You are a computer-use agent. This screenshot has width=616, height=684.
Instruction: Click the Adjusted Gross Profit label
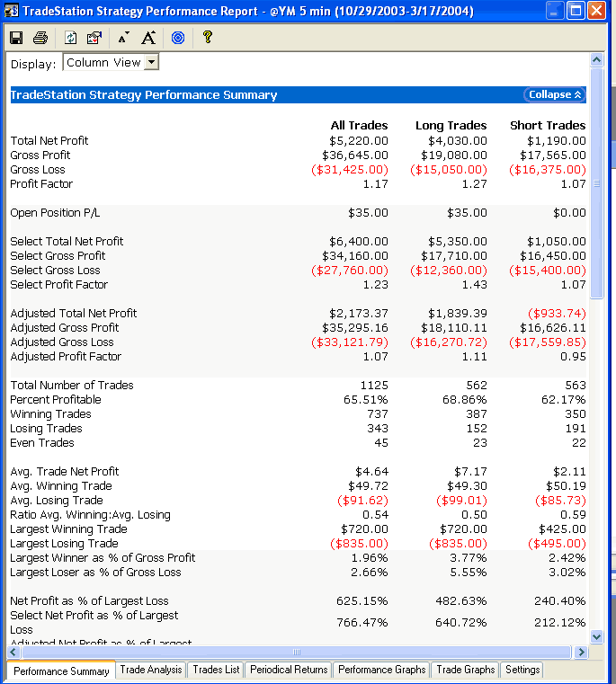pyautogui.click(x=65, y=327)
